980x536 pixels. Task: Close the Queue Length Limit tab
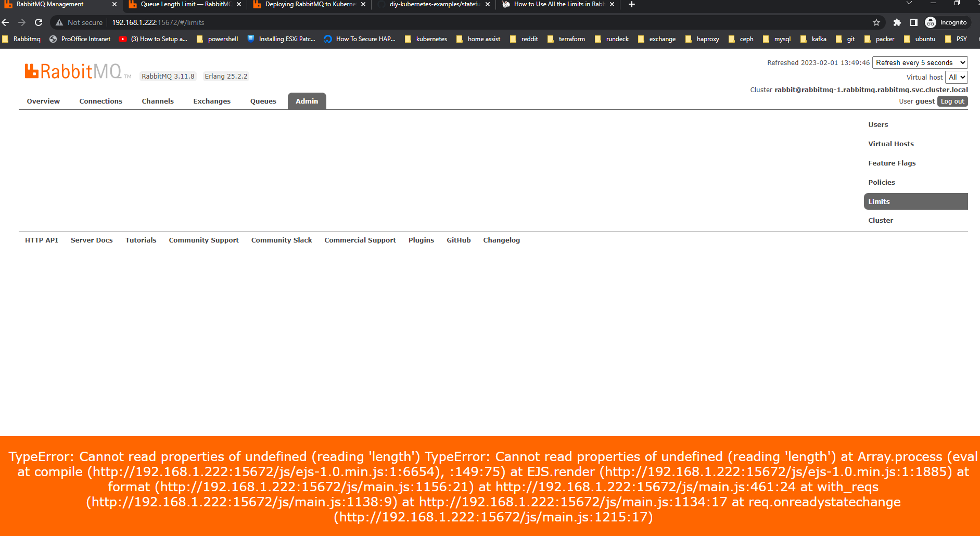pos(239,4)
